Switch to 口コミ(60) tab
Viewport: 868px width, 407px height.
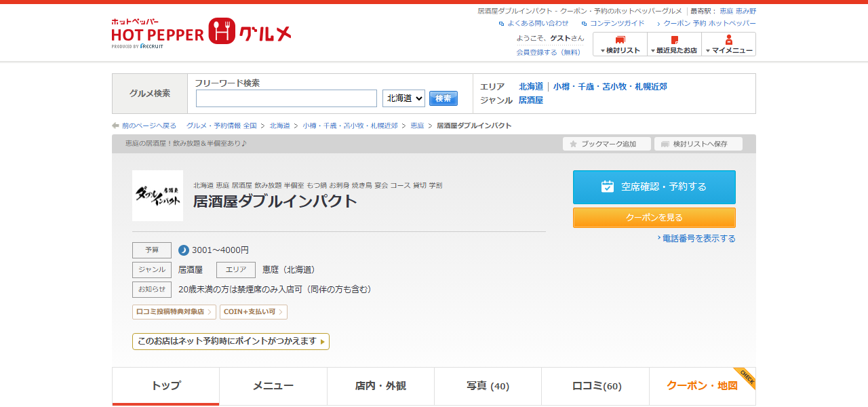(595, 386)
